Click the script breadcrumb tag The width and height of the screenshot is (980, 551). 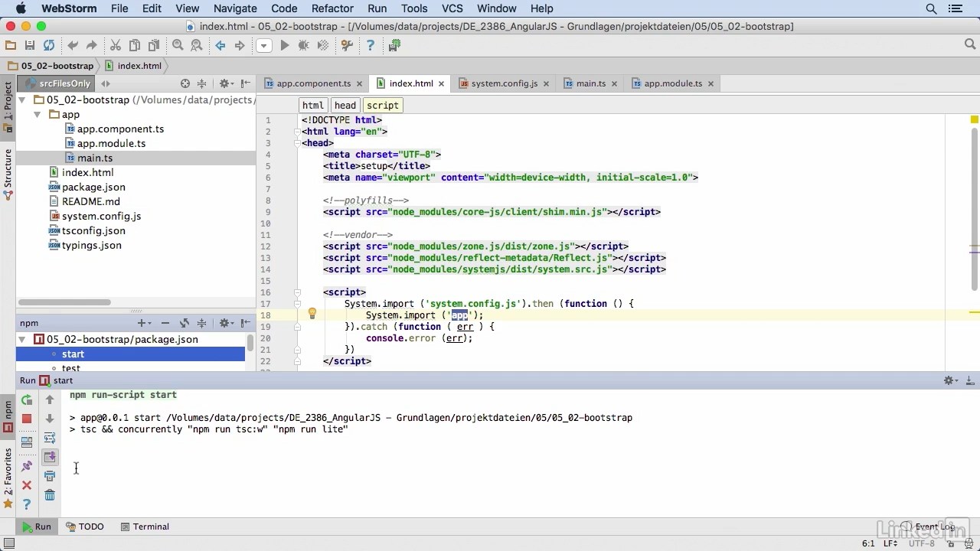click(382, 106)
